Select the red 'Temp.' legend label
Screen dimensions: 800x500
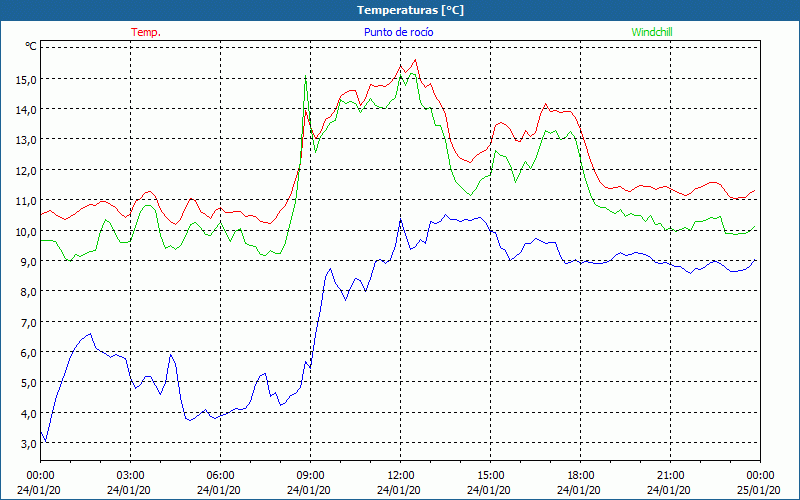tap(146, 32)
